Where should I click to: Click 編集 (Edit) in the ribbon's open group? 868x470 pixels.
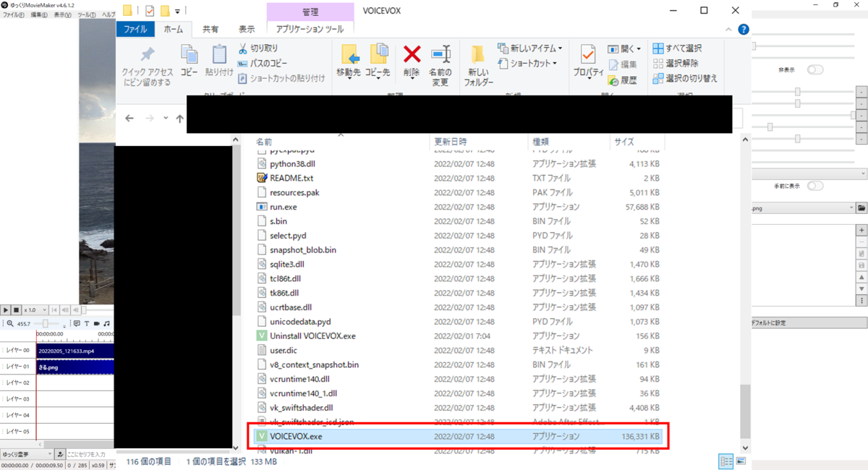623,65
